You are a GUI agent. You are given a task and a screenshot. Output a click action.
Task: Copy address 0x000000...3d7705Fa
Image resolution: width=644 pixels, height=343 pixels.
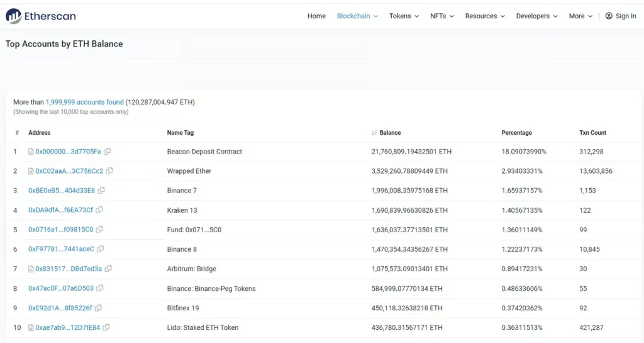point(107,152)
